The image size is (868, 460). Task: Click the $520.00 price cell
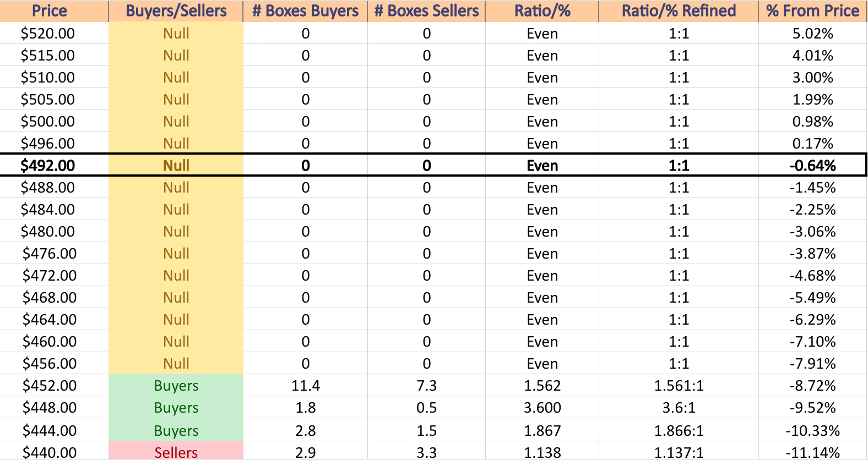pos(54,34)
